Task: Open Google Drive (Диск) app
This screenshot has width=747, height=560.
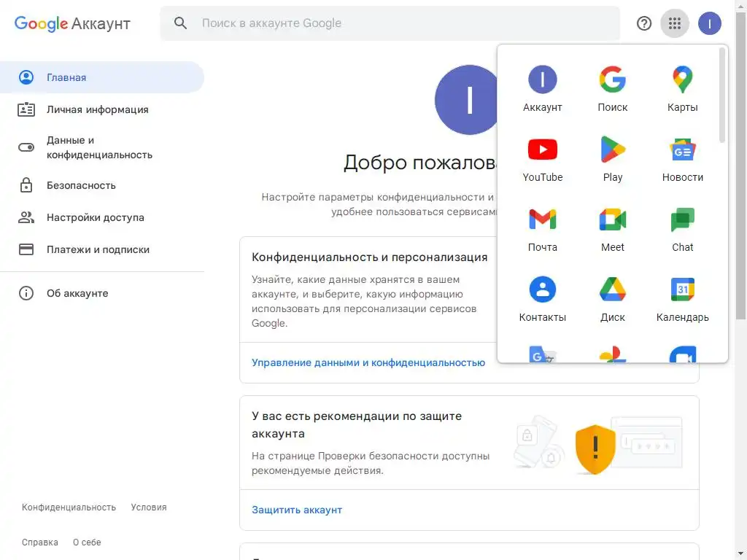Action: (x=612, y=298)
